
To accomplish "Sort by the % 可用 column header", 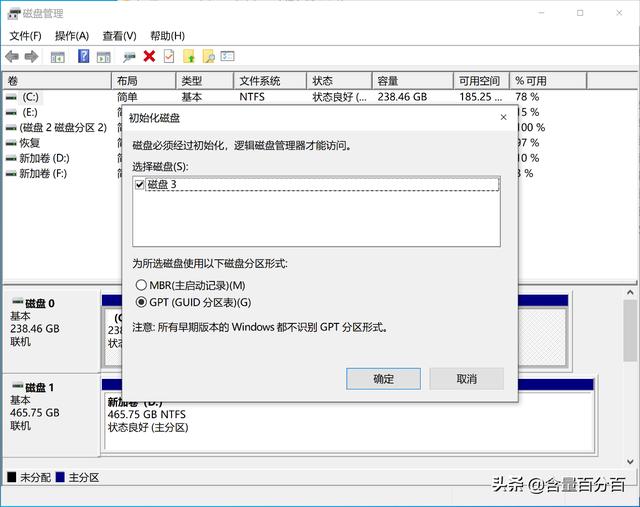I will pos(548,81).
